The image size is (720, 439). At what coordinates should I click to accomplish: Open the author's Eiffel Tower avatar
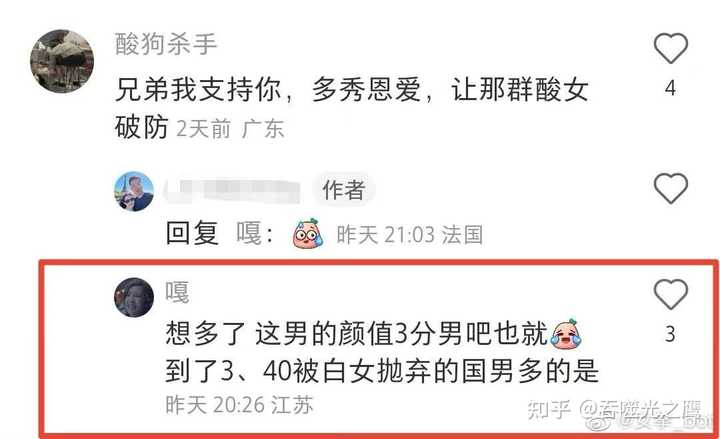pyautogui.click(x=134, y=191)
